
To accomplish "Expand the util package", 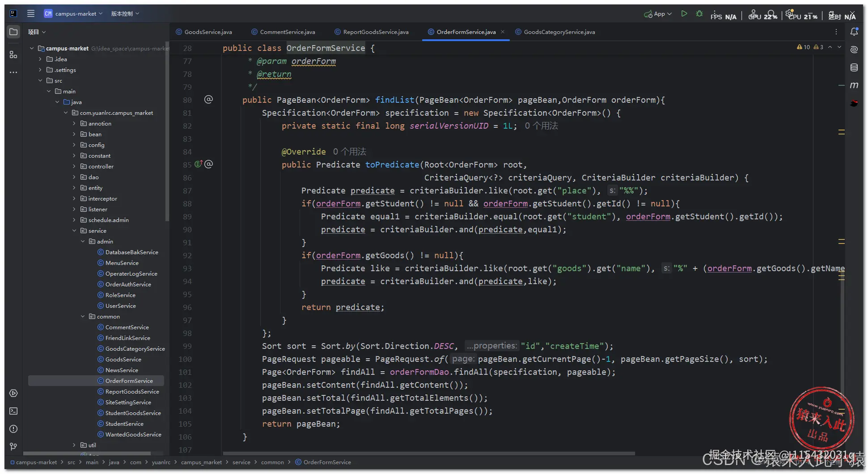I will pos(74,445).
